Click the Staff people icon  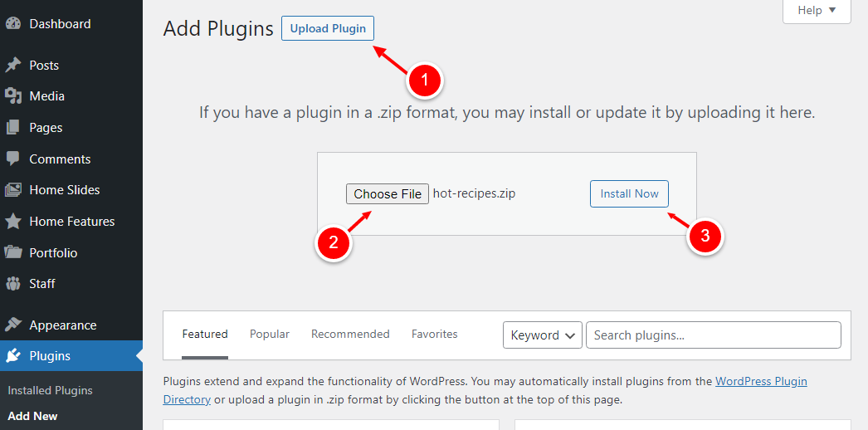point(13,283)
